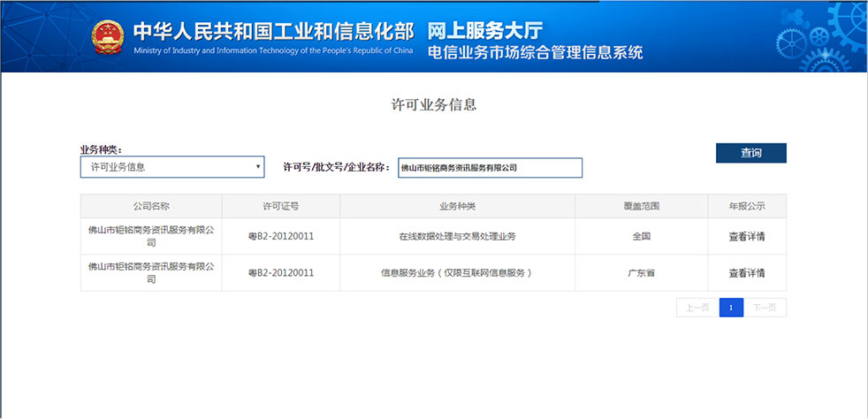This screenshot has height=419, width=868.
Task: Click company name in 广东省 row
Action: tap(151, 272)
